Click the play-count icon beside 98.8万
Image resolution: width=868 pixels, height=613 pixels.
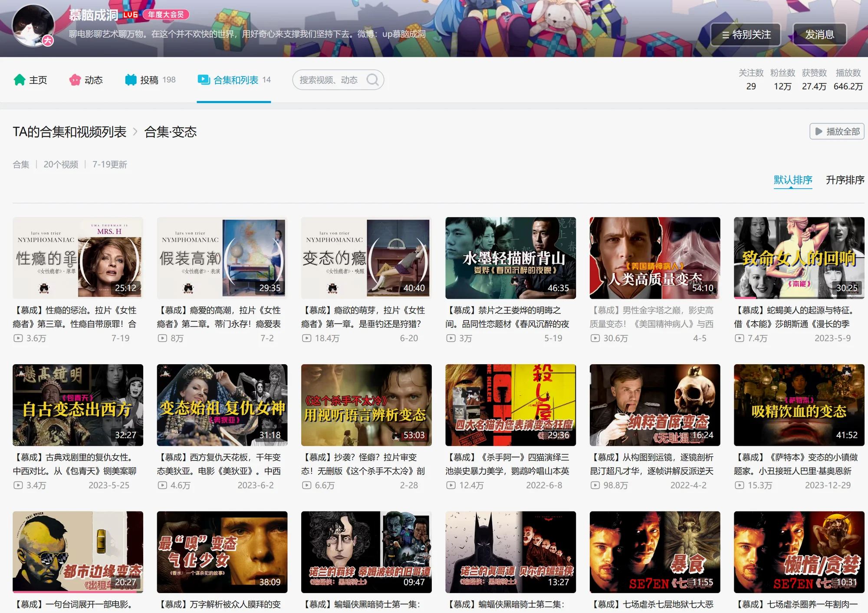click(595, 485)
